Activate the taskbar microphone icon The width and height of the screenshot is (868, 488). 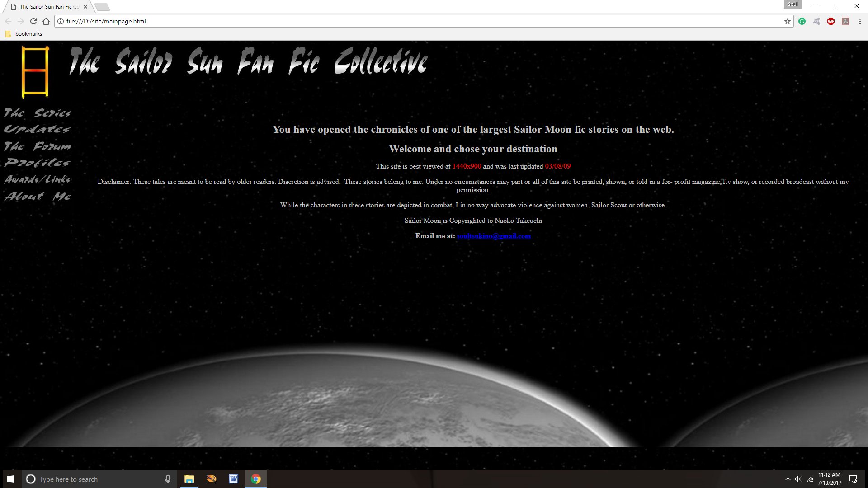pos(168,479)
